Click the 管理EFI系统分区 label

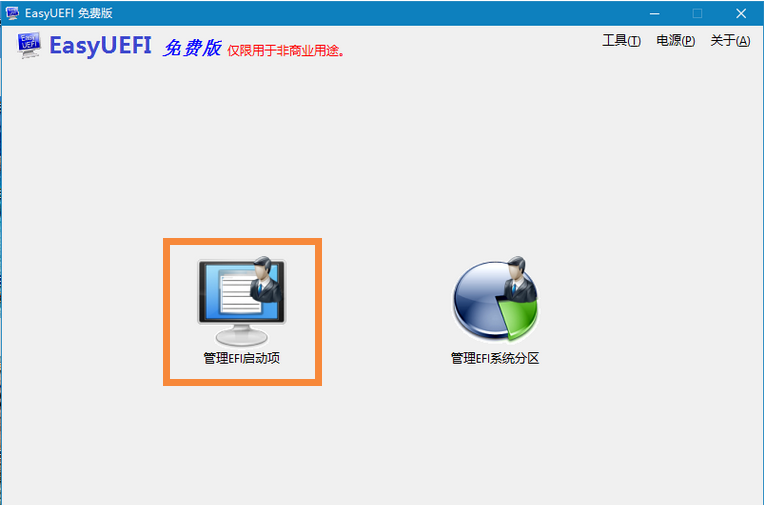pos(495,358)
